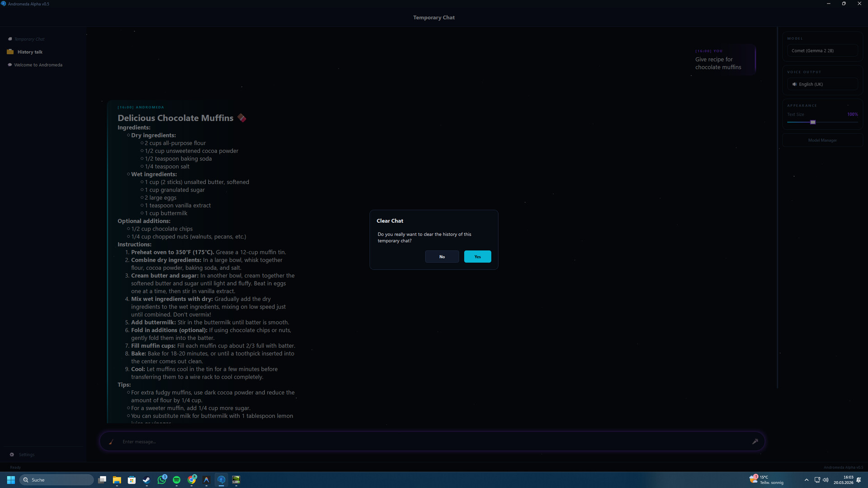Expand the History talk folder

[30, 52]
